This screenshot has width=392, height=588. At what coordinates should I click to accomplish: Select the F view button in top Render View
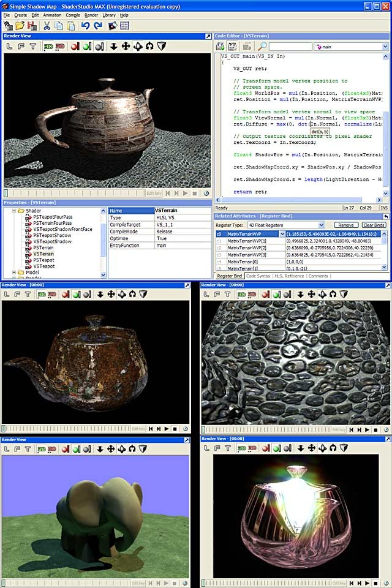pos(21,46)
